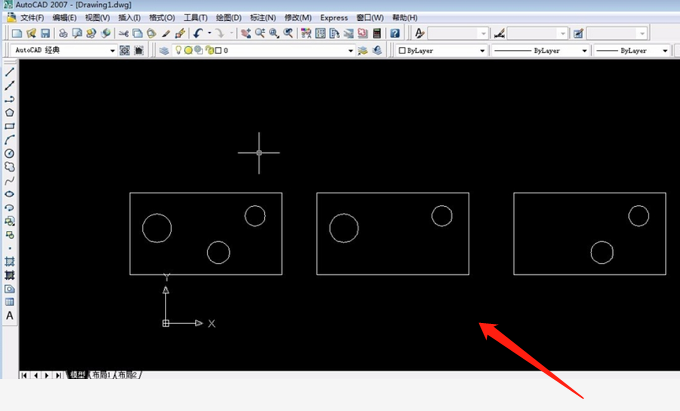Open the Text Style manager icon
The width and height of the screenshot is (680, 411).
419,33
